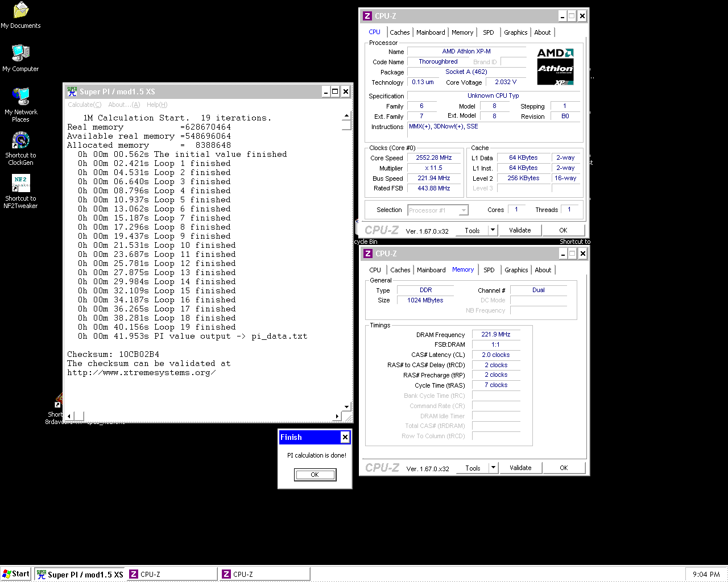
Task: Click the memory Size value 1024 MBytes
Action: click(425, 300)
